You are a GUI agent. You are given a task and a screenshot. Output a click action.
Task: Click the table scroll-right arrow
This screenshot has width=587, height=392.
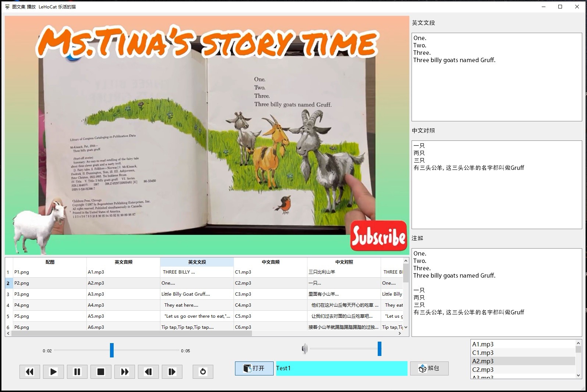[400, 334]
